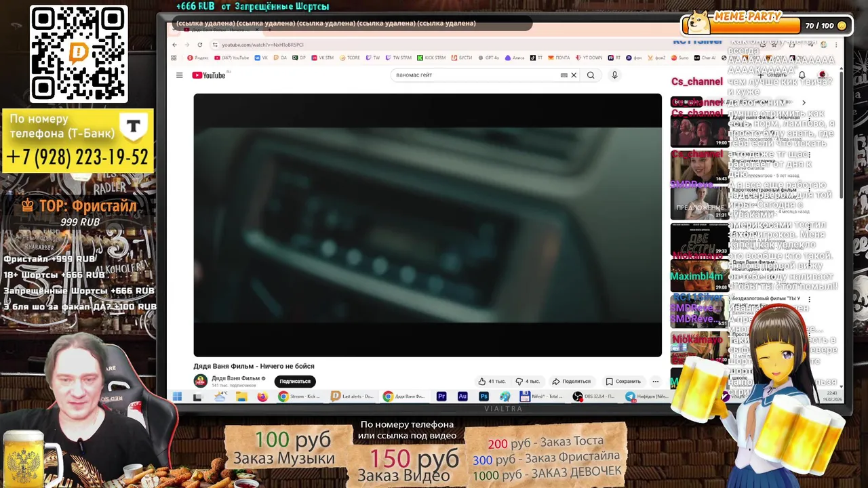Switch to Telegram taskbar window

(x=648, y=396)
